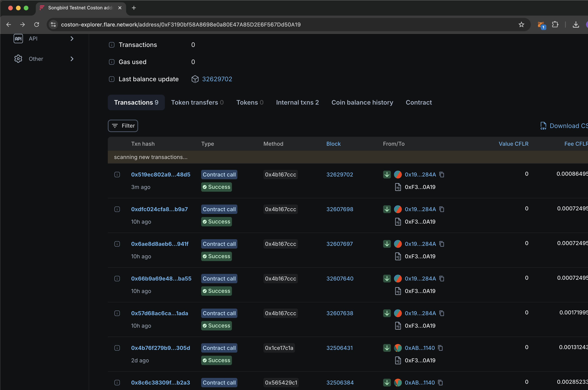Open details icon for 0xdfc024cfa8 transaction
Image resolution: width=588 pixels, height=390 pixels.
tap(117, 209)
